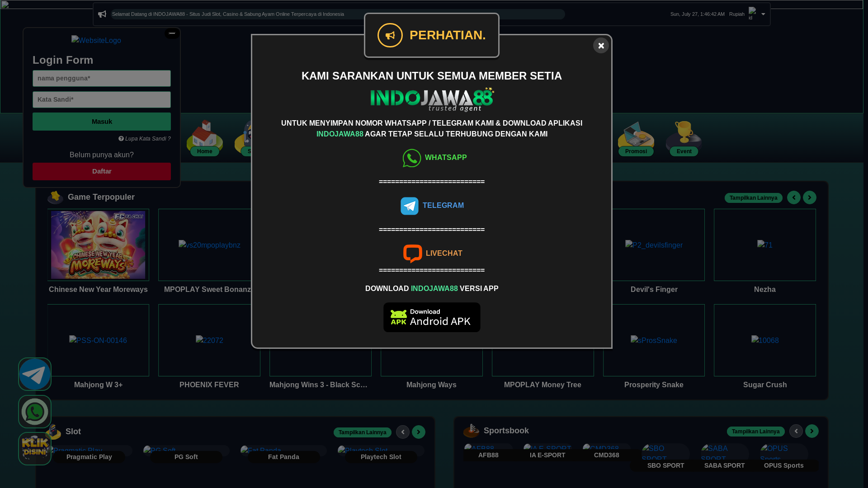This screenshot has width=868, height=488.
Task: Open Mahjong W 3+ game thumbnail
Action: coord(98,340)
